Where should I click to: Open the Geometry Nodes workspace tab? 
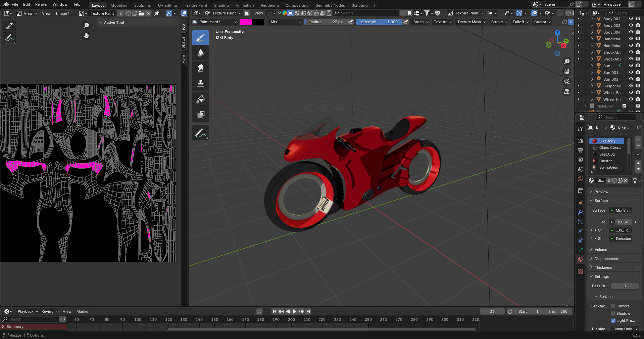coord(330,5)
